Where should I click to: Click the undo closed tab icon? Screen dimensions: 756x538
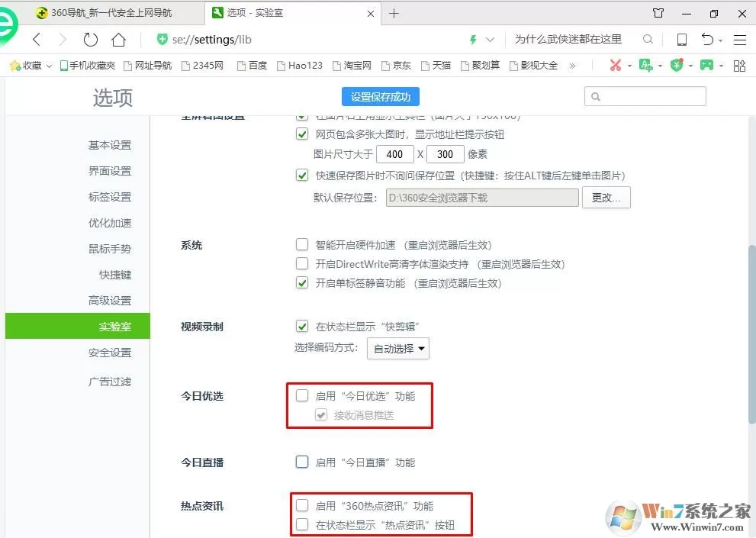coord(707,40)
